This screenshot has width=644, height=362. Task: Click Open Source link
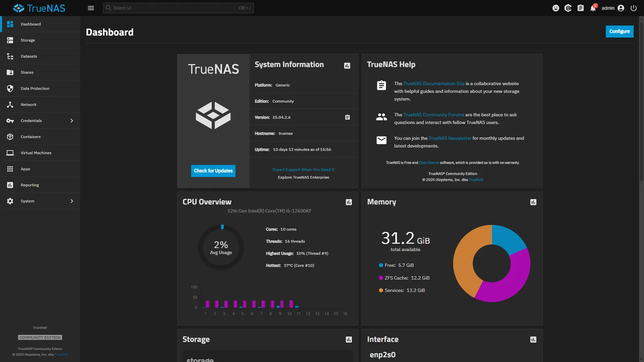(x=429, y=163)
